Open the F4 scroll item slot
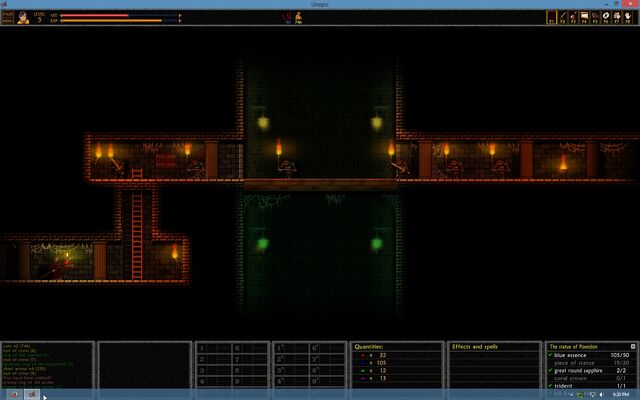Image resolution: width=640 pixels, height=400 pixels. coord(584,17)
